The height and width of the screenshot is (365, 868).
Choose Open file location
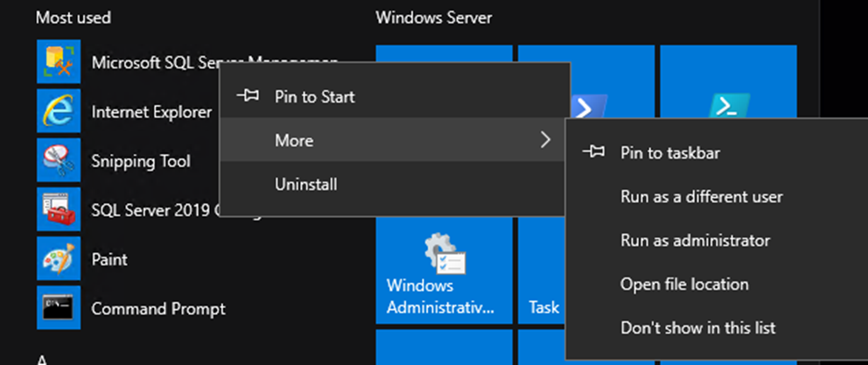pyautogui.click(x=717, y=284)
